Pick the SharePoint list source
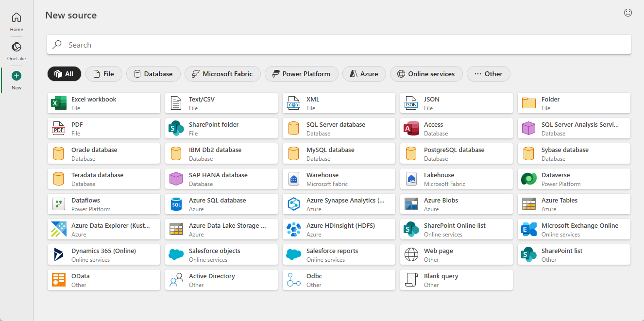644x321 pixels. click(574, 254)
